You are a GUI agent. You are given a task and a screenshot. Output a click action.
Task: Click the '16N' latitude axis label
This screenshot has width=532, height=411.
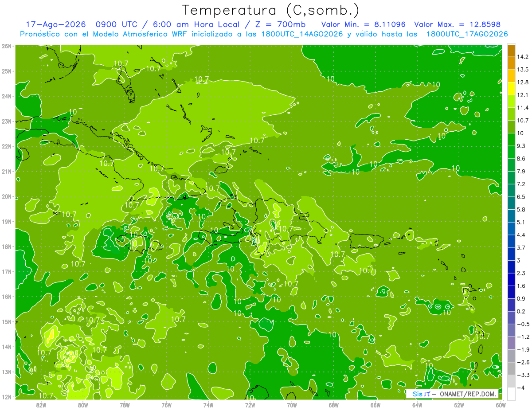click(x=7, y=297)
